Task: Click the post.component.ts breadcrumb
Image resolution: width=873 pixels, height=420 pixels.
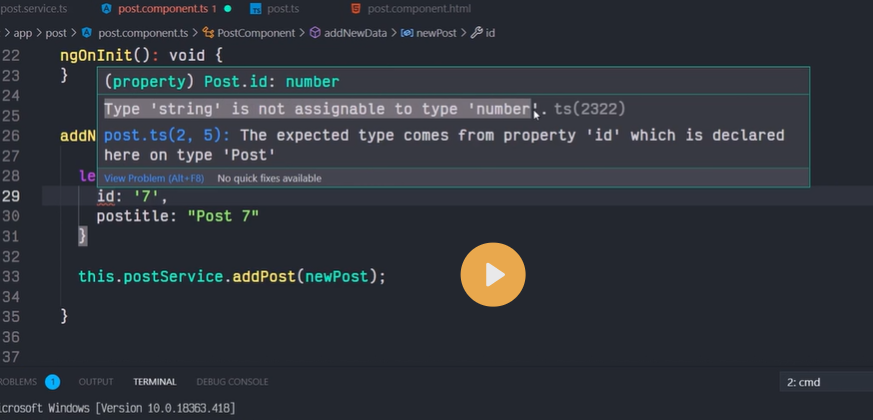Action: coord(143,33)
